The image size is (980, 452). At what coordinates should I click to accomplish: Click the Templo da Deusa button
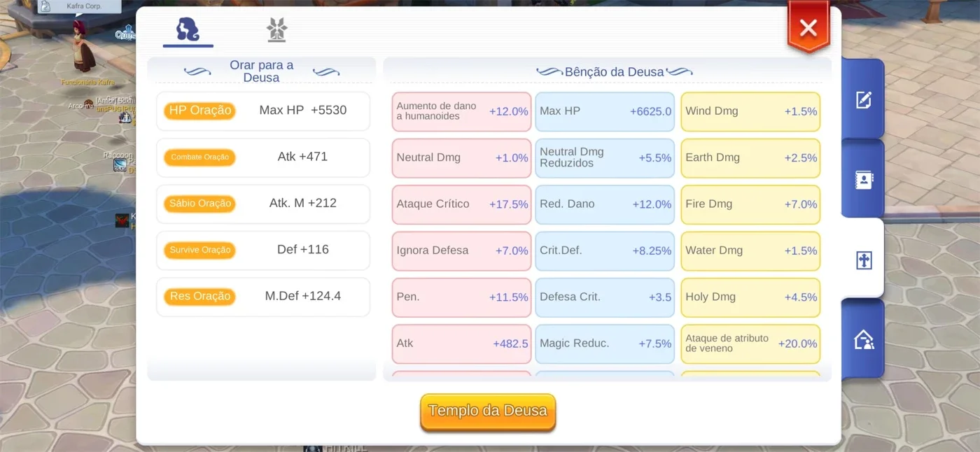click(x=488, y=411)
